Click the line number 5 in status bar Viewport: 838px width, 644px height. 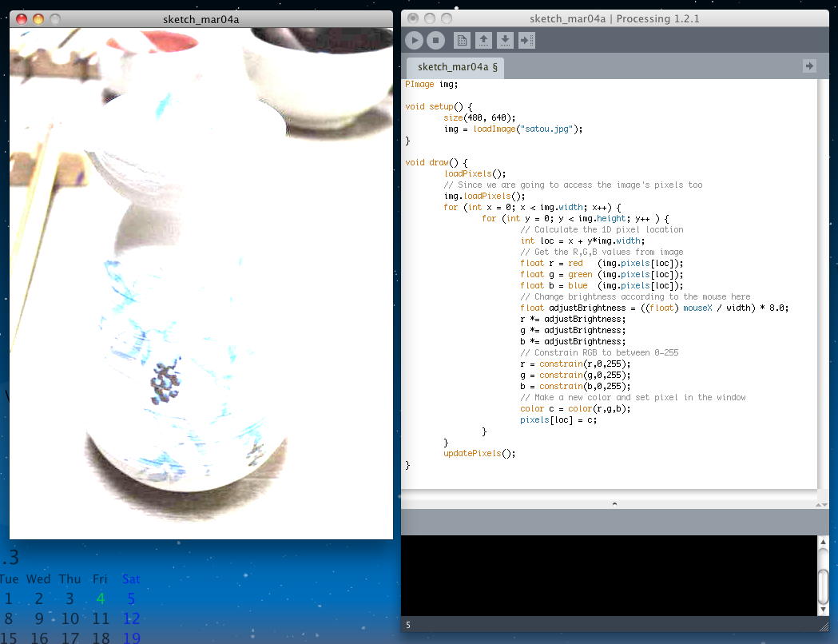(x=408, y=625)
